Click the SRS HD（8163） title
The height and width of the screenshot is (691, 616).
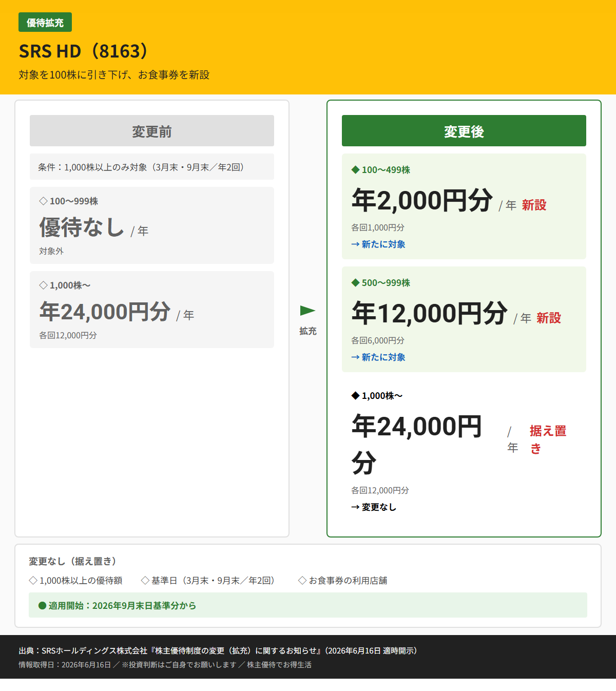pyautogui.click(x=84, y=51)
